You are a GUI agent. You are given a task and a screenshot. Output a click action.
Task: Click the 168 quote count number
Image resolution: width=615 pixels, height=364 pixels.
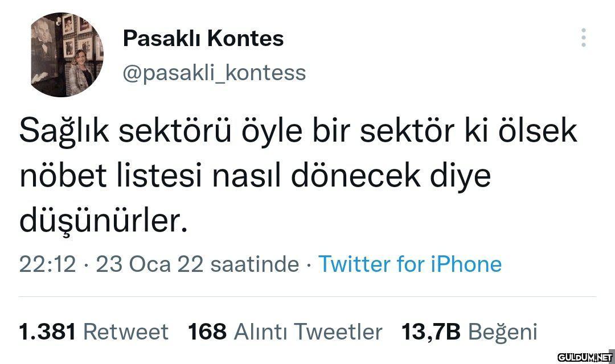click(208, 331)
